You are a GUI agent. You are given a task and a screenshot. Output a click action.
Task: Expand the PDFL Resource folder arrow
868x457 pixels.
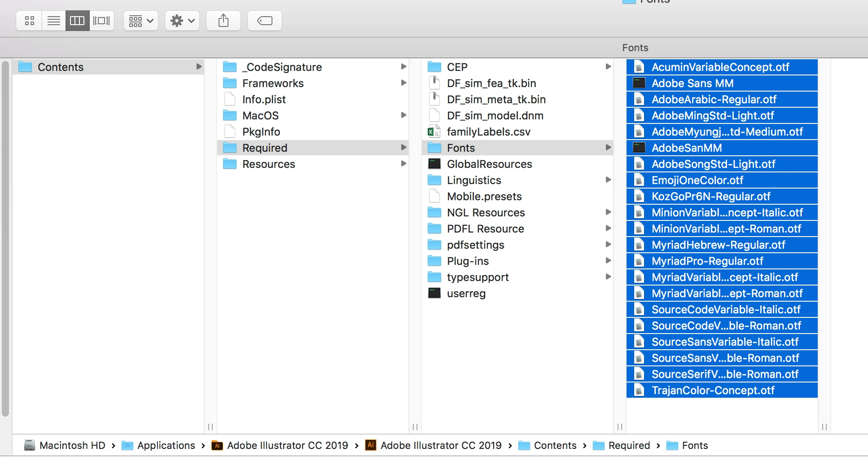coord(608,228)
